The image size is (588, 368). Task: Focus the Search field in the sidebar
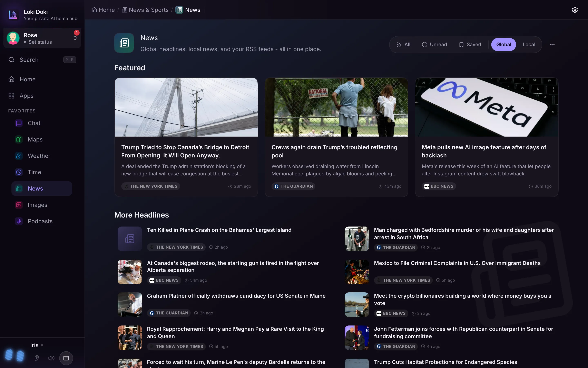pyautogui.click(x=42, y=60)
